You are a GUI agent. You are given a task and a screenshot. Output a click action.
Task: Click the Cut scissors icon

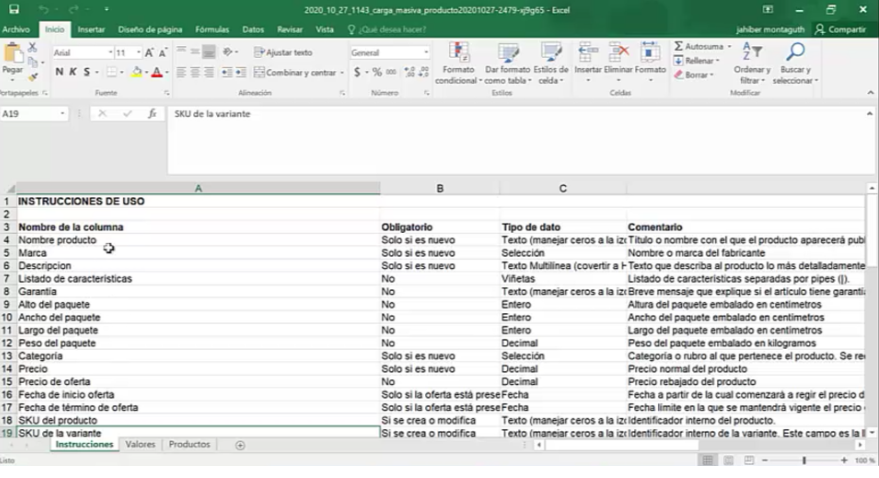pyautogui.click(x=33, y=48)
